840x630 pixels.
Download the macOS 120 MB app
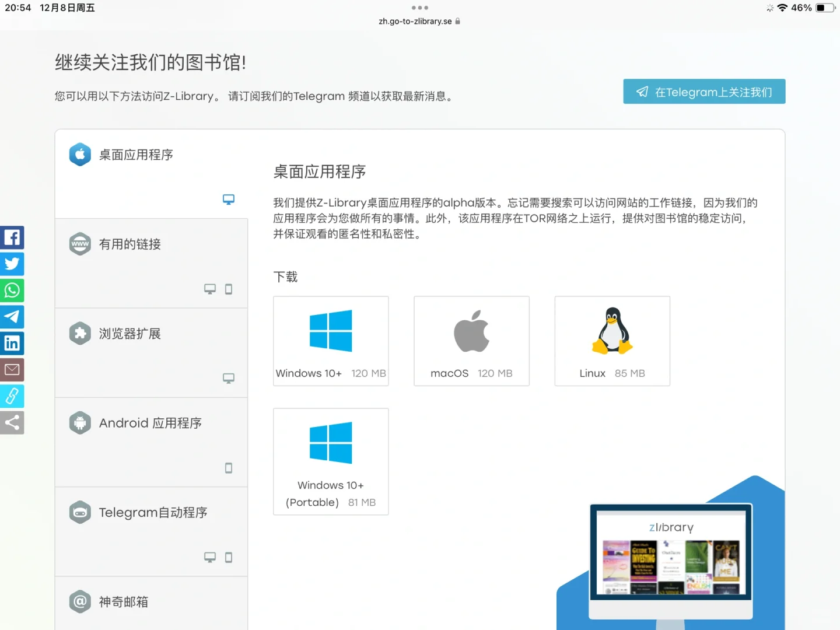coord(471,341)
